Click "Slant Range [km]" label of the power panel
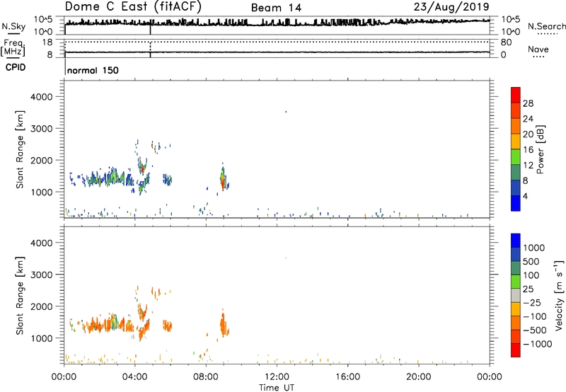This screenshot has height=392, width=566. 20,149
